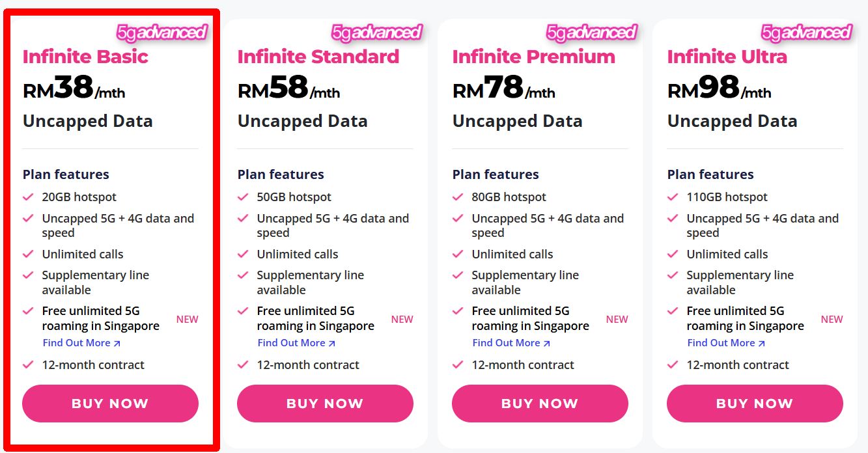Click 5G Advanced badge on Infinite Basic
The width and height of the screenshot is (868, 453).
(x=161, y=33)
